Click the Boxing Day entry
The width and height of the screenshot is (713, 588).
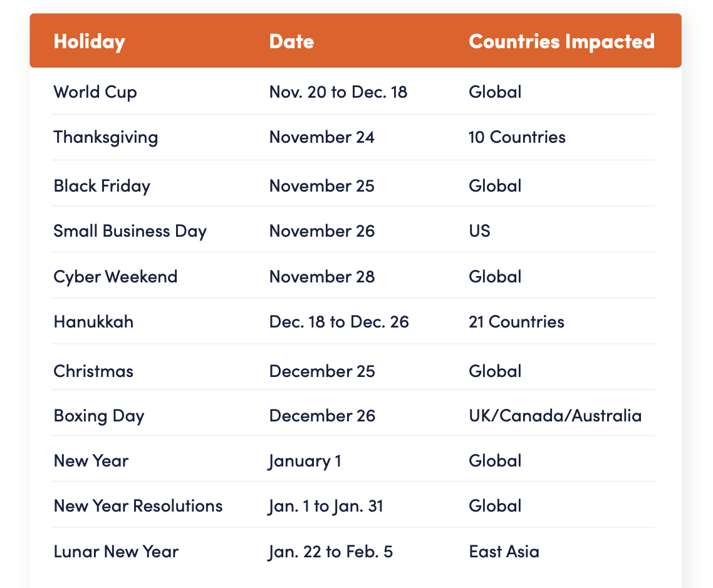point(99,416)
